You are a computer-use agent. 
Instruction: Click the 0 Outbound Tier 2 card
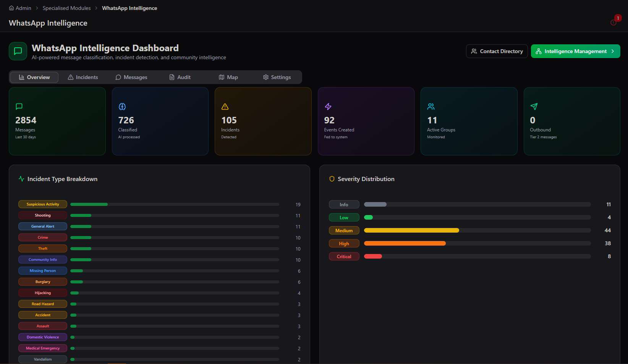(x=572, y=121)
